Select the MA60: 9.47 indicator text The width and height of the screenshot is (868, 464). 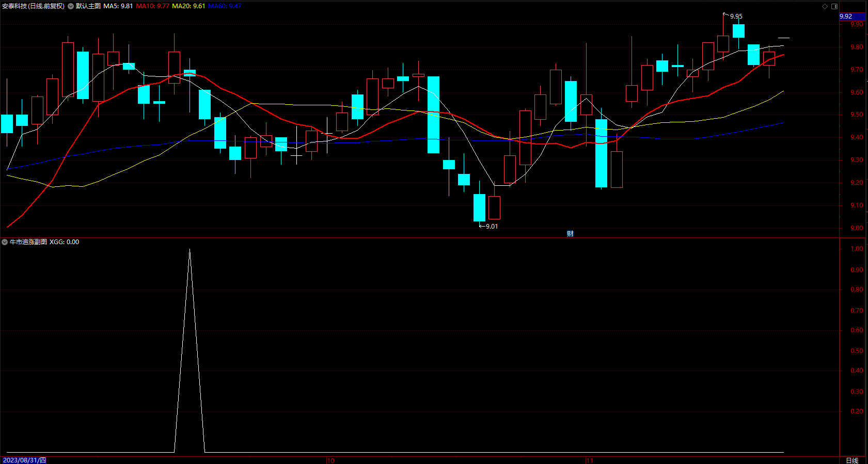click(225, 6)
